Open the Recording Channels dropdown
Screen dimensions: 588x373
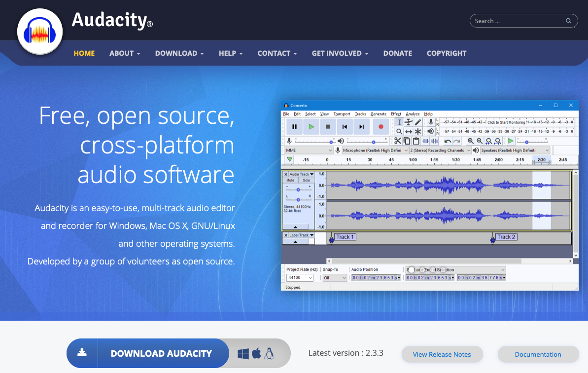click(x=440, y=150)
